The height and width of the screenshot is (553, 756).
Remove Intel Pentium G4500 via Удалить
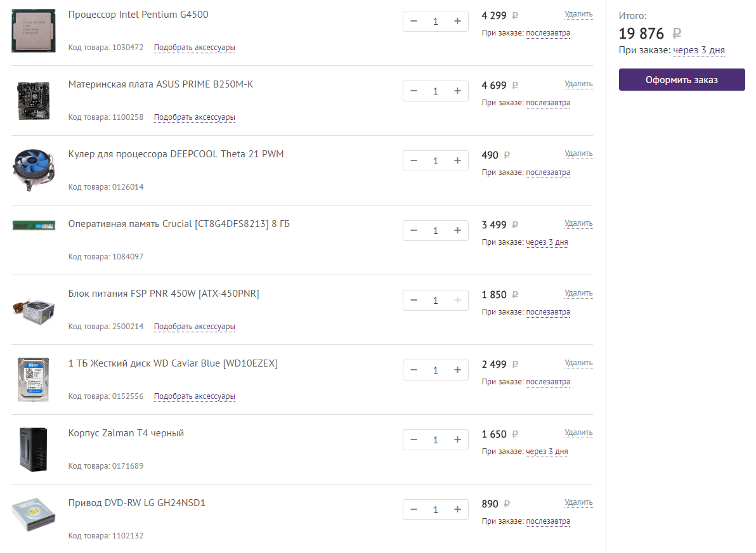pyautogui.click(x=578, y=14)
